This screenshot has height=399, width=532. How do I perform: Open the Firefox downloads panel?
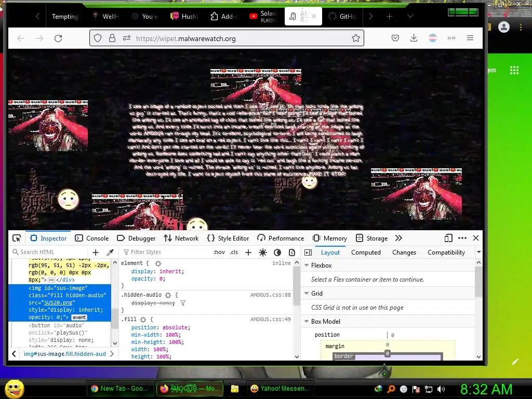pos(414,38)
